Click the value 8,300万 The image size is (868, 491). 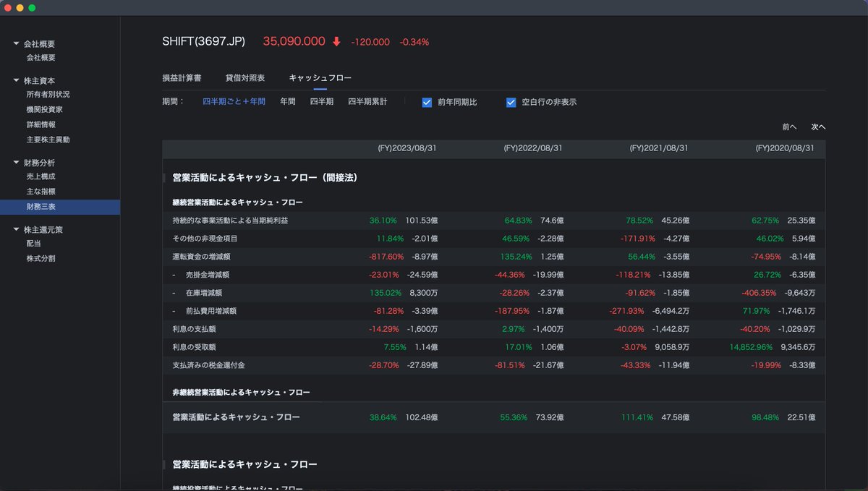423,293
